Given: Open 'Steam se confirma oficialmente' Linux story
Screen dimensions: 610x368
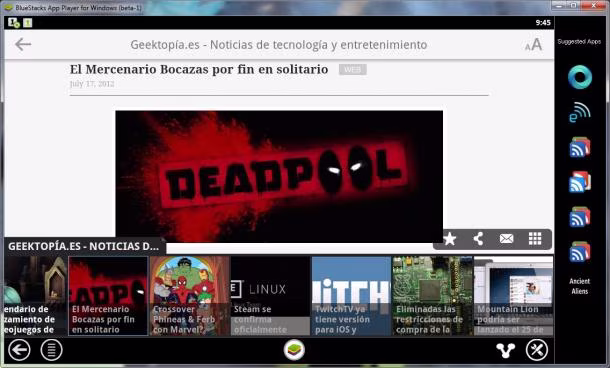Looking at the screenshot, I should (x=270, y=296).
